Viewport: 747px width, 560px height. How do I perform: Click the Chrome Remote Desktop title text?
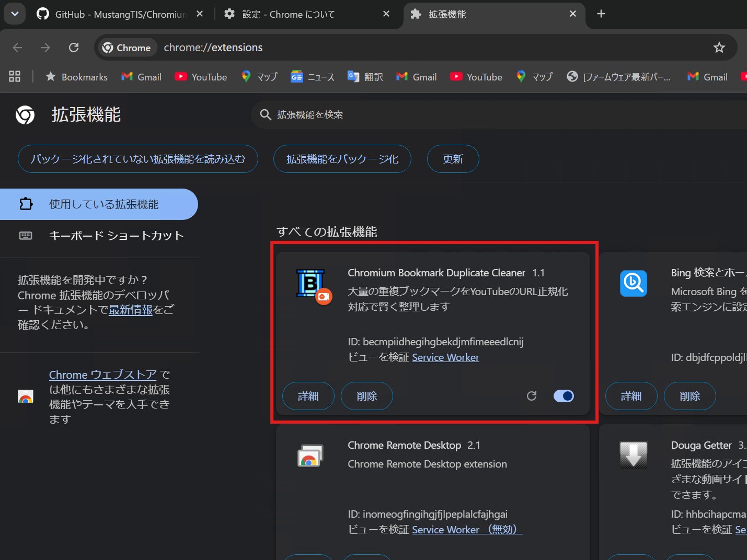point(405,445)
